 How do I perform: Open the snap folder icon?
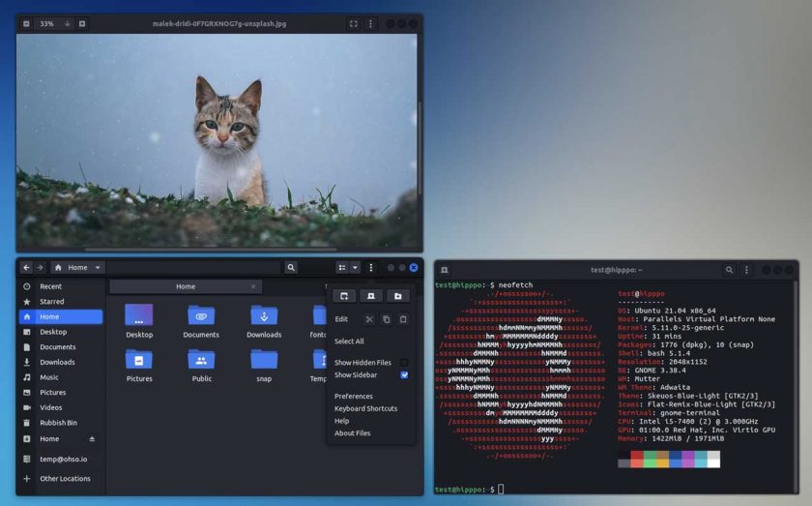[264, 359]
